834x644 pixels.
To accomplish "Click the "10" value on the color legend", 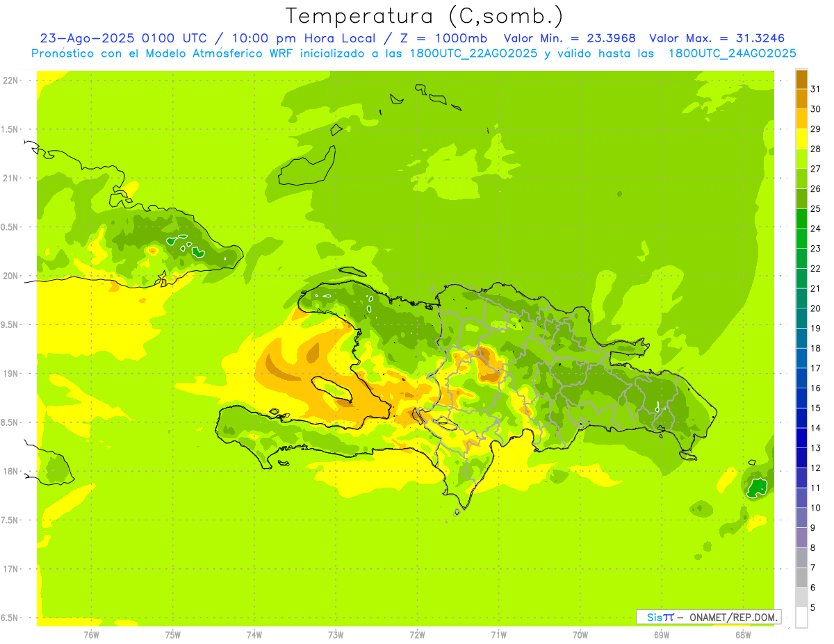I will [x=815, y=508].
